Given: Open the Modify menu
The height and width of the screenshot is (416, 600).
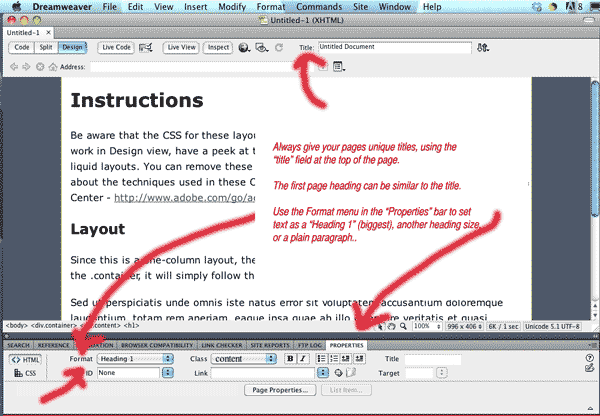Looking at the screenshot, I should coord(232,7).
